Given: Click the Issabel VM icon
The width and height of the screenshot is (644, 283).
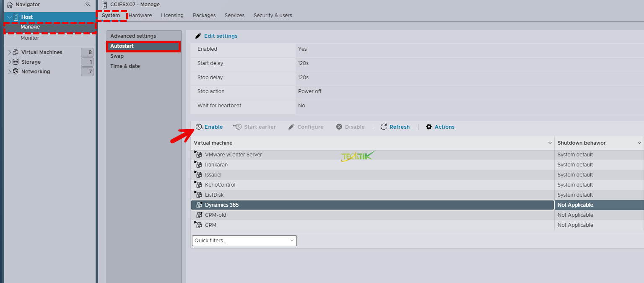Looking at the screenshot, I should pos(198,174).
